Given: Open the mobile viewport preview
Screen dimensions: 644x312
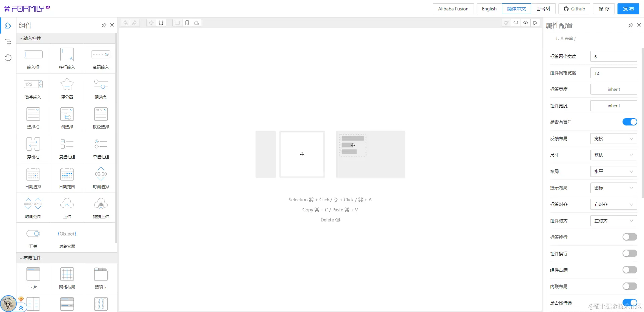Looking at the screenshot, I should [187, 23].
